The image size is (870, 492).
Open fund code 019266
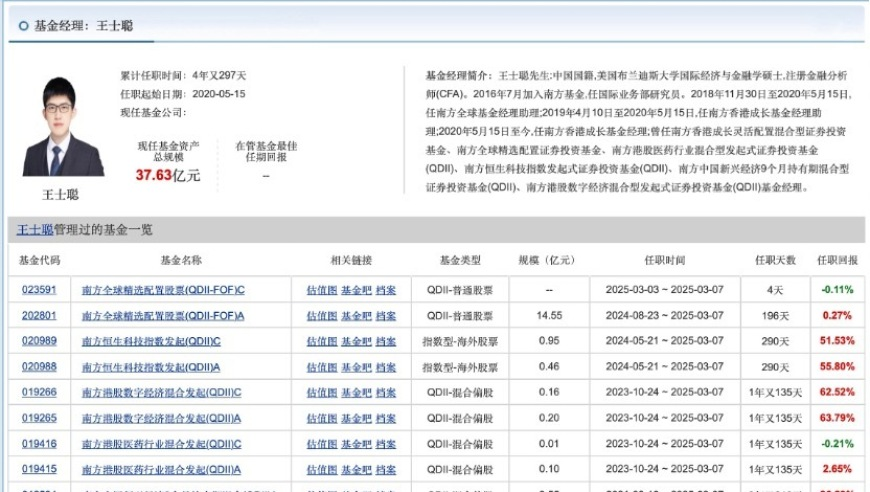pos(39,392)
